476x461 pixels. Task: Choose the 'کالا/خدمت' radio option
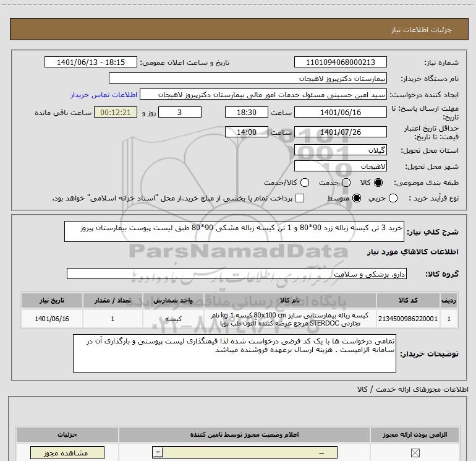pos(304,183)
